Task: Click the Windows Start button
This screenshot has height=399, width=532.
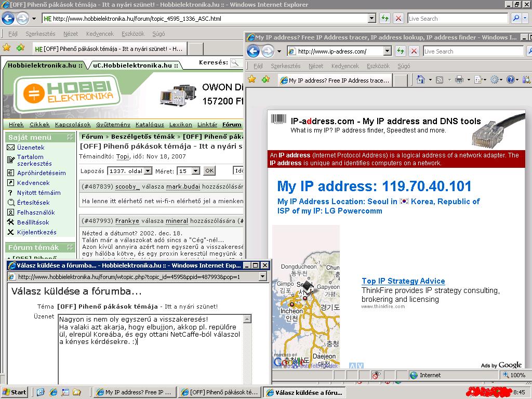Action: (x=15, y=392)
